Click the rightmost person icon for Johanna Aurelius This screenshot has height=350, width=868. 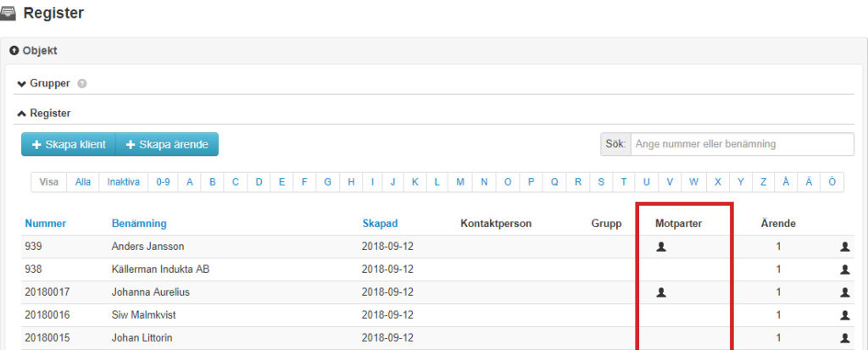click(x=844, y=292)
